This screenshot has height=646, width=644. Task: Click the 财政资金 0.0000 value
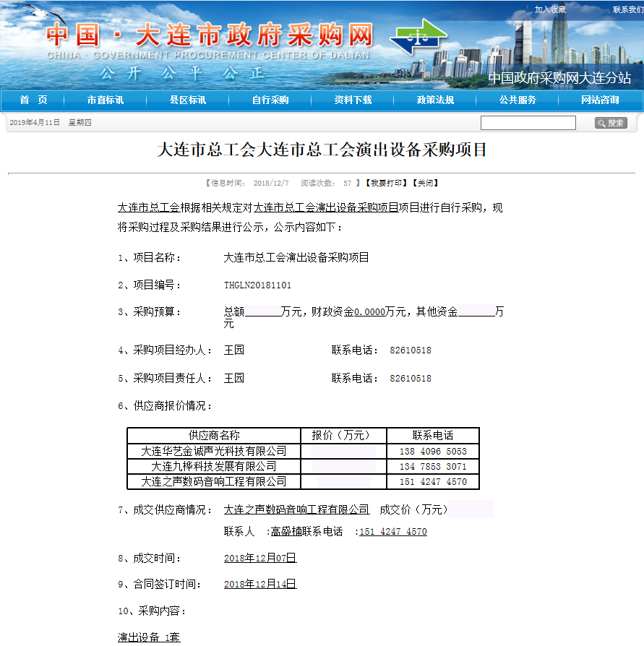coord(369,312)
